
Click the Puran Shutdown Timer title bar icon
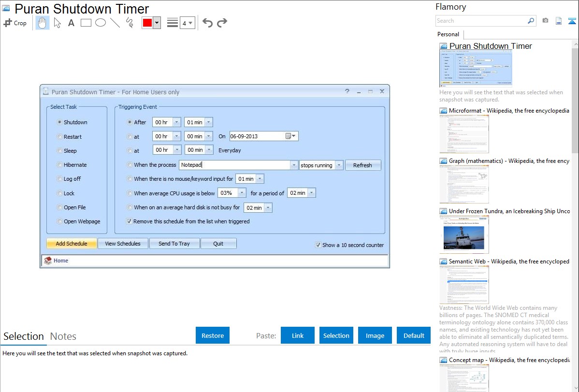pos(46,92)
